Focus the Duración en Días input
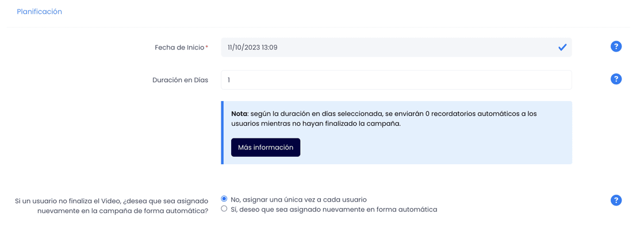The height and width of the screenshot is (228, 644). tap(396, 80)
